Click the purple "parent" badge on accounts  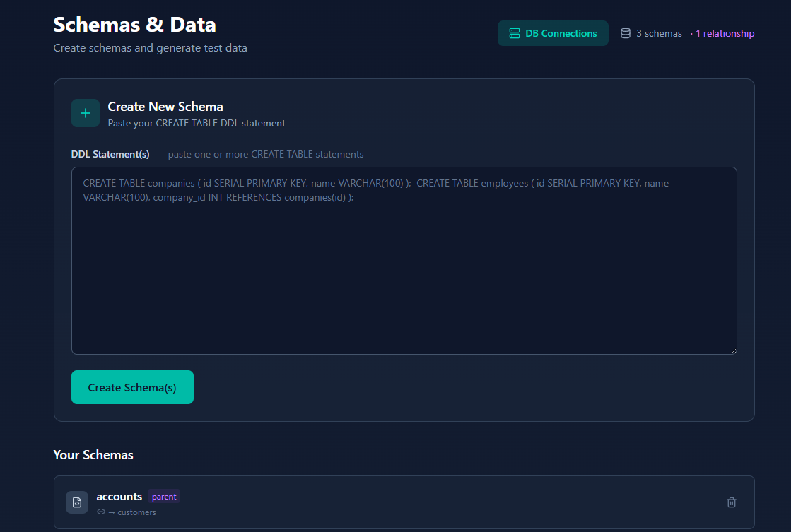point(164,497)
